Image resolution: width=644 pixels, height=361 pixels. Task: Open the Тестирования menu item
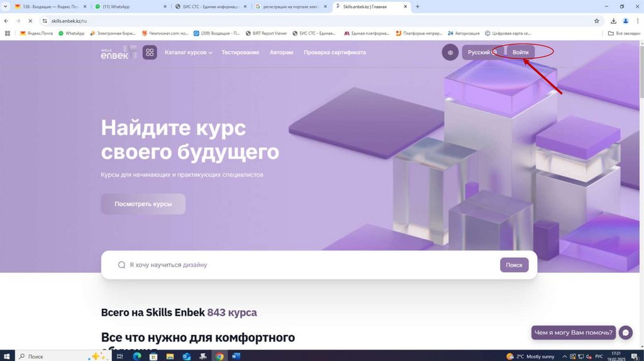coord(240,53)
